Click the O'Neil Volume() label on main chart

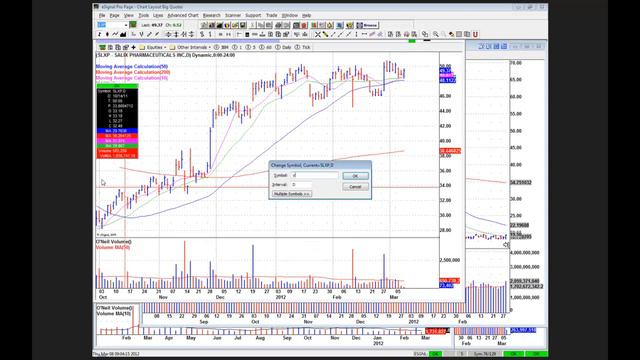[113, 242]
